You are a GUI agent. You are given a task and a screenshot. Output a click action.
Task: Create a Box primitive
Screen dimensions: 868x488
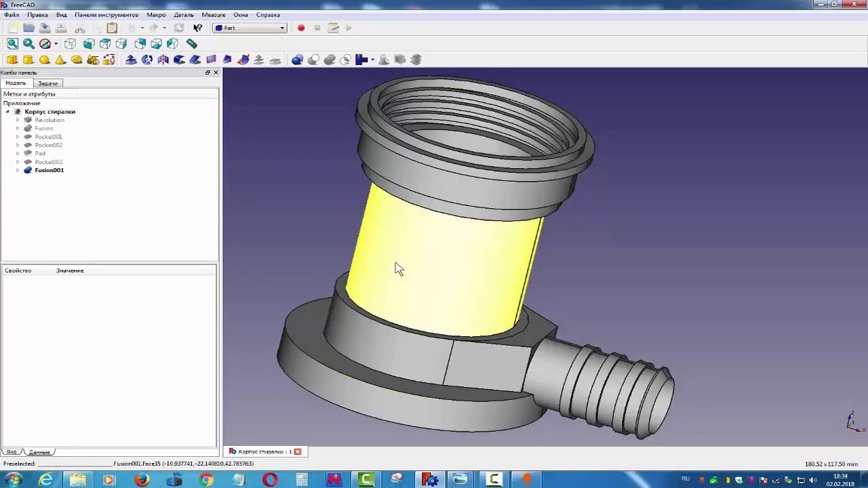12,60
